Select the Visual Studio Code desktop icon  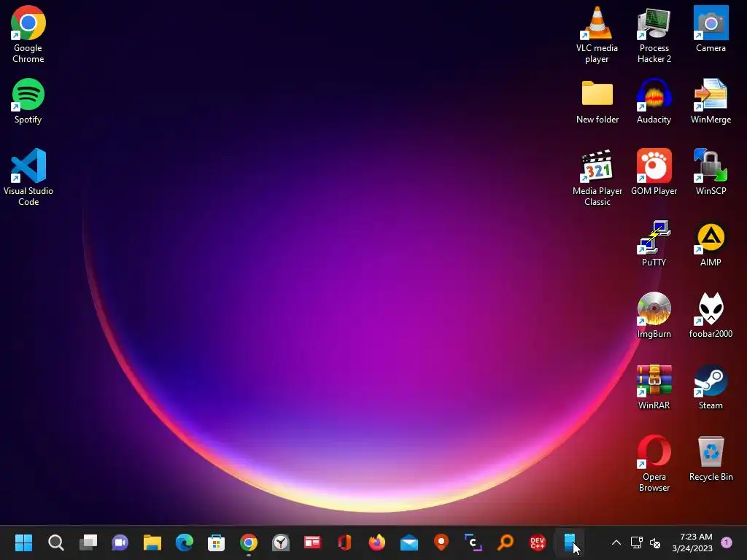(x=28, y=176)
